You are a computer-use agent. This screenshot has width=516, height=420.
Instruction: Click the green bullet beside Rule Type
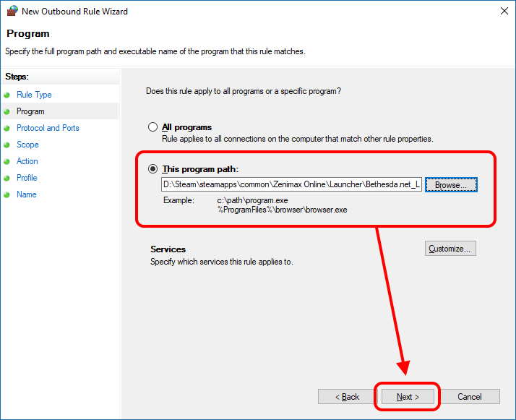click(x=7, y=95)
